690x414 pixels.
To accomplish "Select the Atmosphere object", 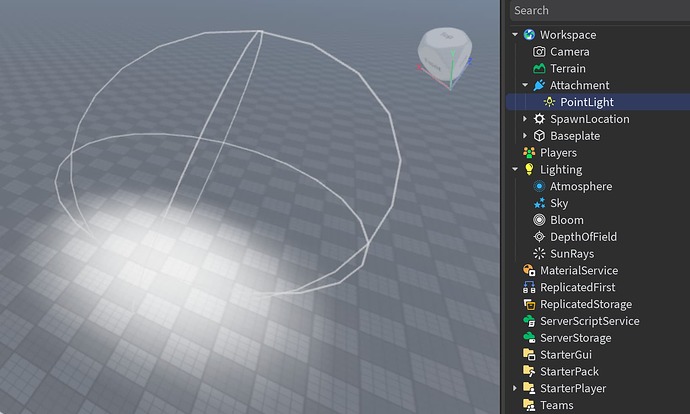I will (x=598, y=186).
